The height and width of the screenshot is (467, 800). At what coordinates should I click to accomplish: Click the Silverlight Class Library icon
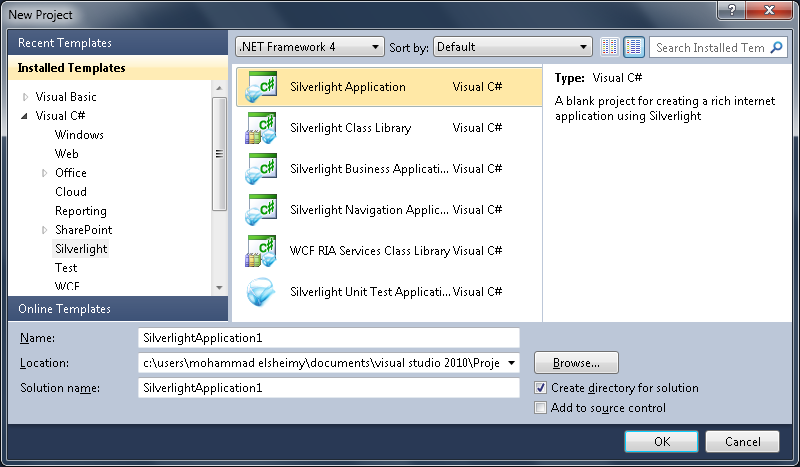262,128
